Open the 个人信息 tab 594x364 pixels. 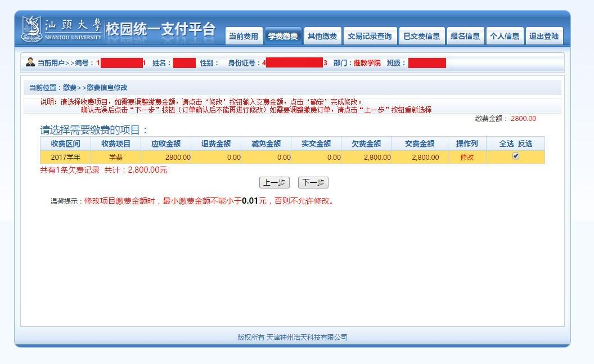coord(504,36)
